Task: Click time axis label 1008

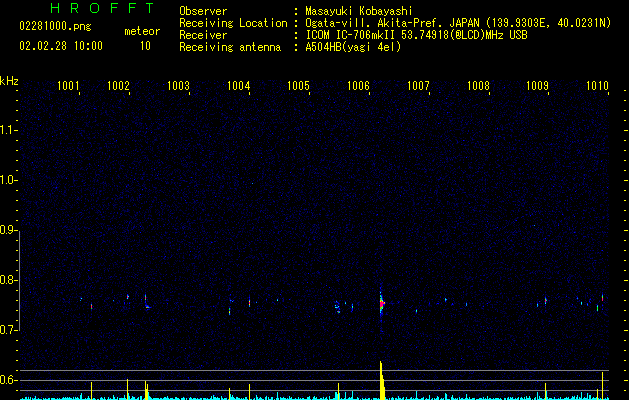Action: pos(479,86)
